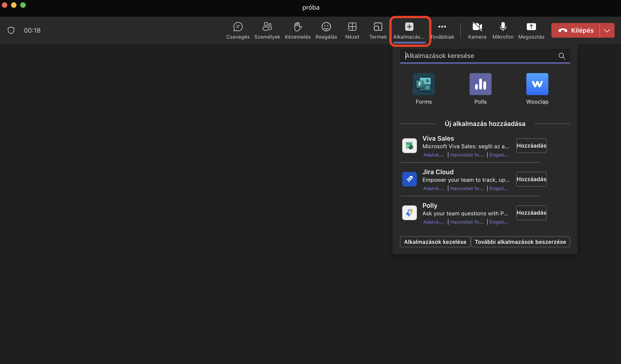Screen dimensions: 621x364
Task: Open Jira Cloud Enged… permissions link
Action: point(499,188)
